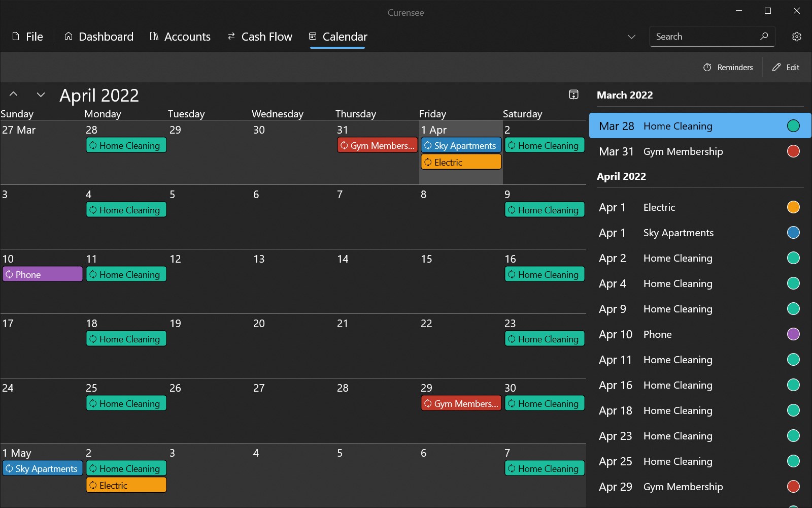Jump to today using calendar icon
The image size is (812, 508).
click(573, 94)
